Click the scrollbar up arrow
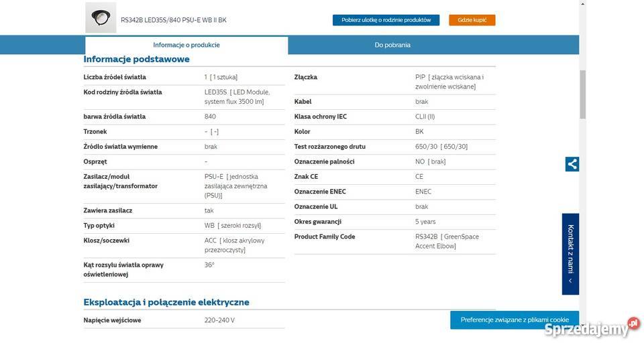The image size is (644, 343). [x=582, y=3]
